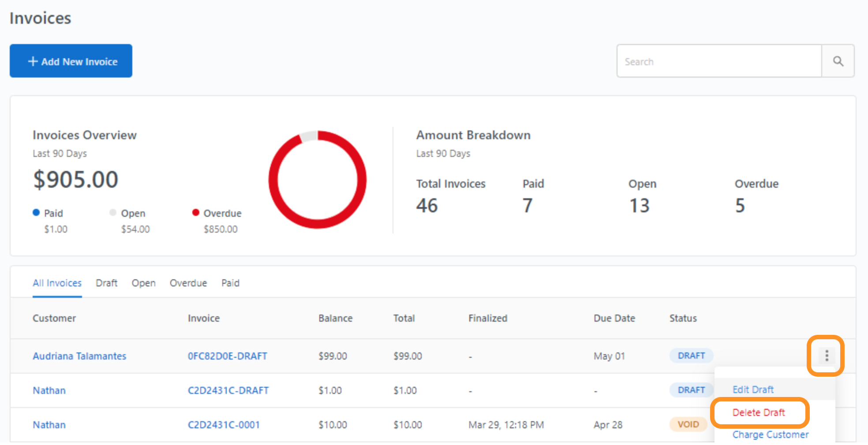Screen dimensions: 868x445
Task: Click the Open invoices count 13
Action: [x=639, y=205]
